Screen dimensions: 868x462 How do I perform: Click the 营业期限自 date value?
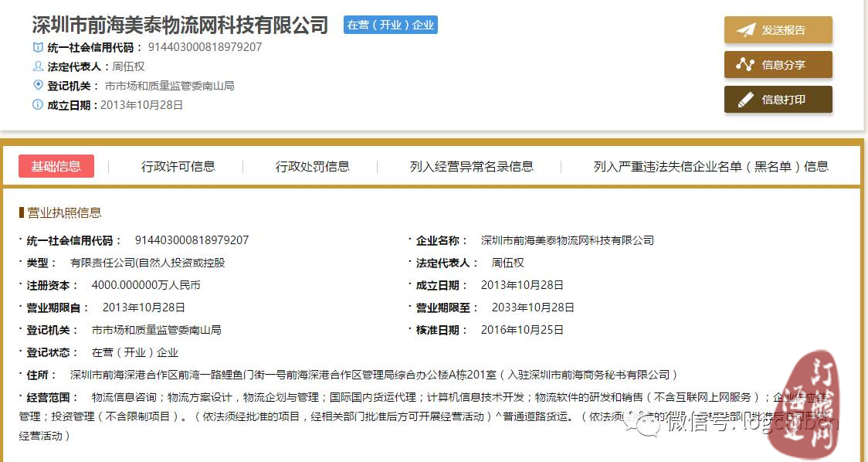pyautogui.click(x=144, y=307)
